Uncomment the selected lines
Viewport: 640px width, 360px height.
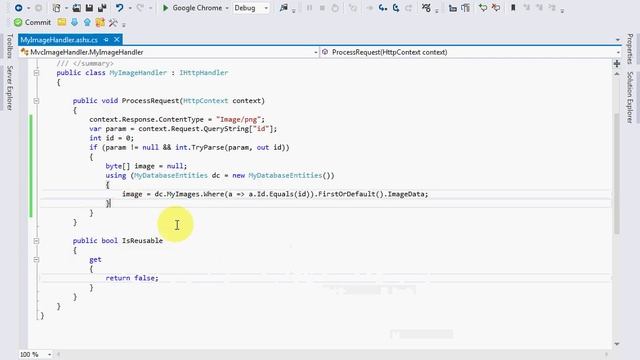pyautogui.click(x=496, y=8)
